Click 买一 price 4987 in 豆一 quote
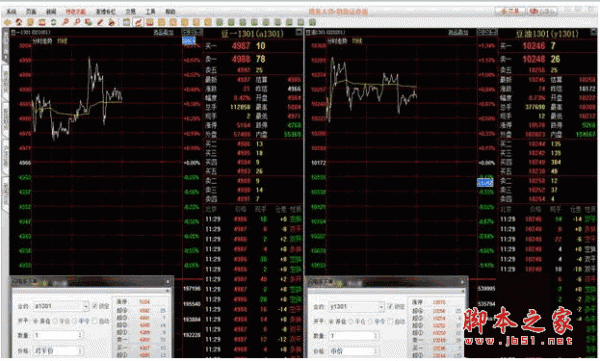The width and height of the screenshot is (600, 361). click(x=241, y=46)
